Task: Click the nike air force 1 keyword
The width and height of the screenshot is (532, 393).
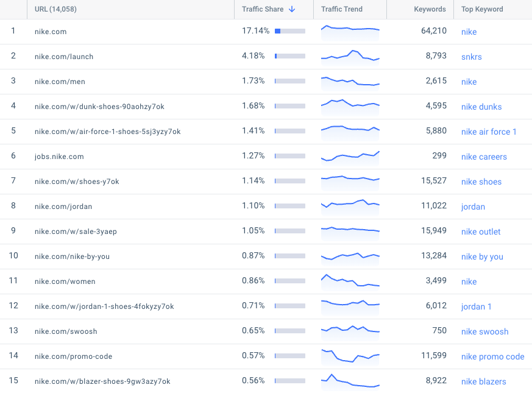Action: point(489,132)
